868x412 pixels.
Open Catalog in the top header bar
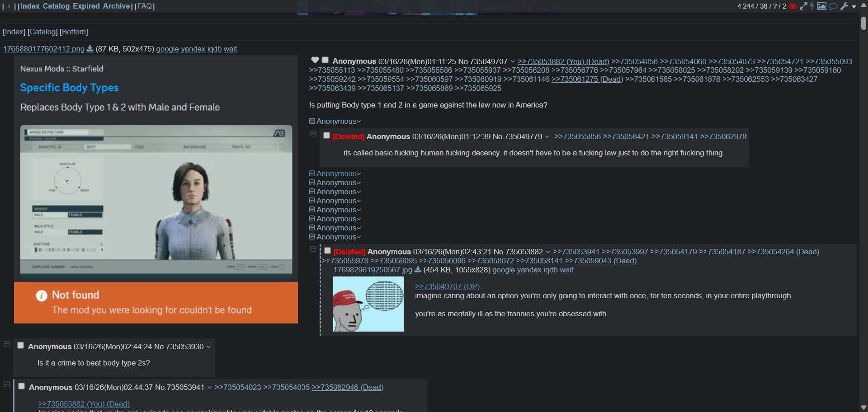(x=57, y=6)
